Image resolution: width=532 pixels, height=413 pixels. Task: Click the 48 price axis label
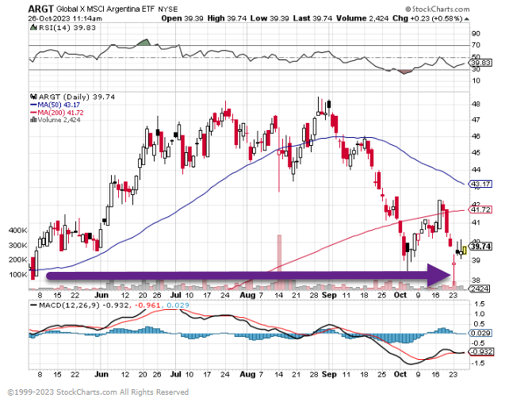click(x=476, y=104)
